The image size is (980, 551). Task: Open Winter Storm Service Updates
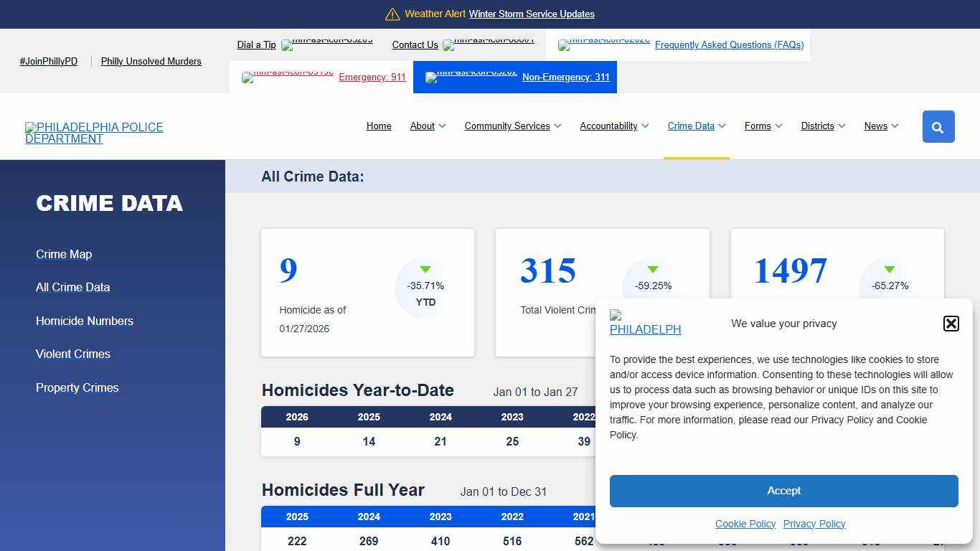pyautogui.click(x=532, y=14)
